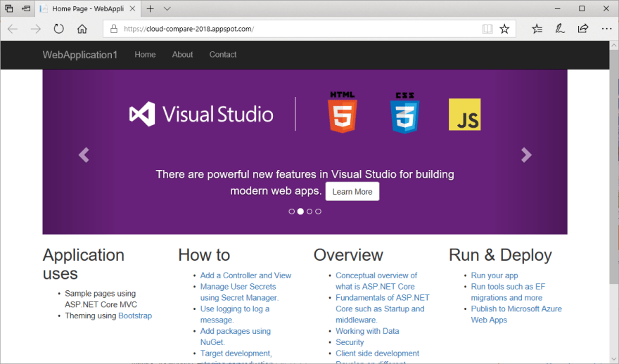Click the WebApplication1 brand link
Image resolution: width=619 pixels, height=364 pixels.
click(79, 55)
